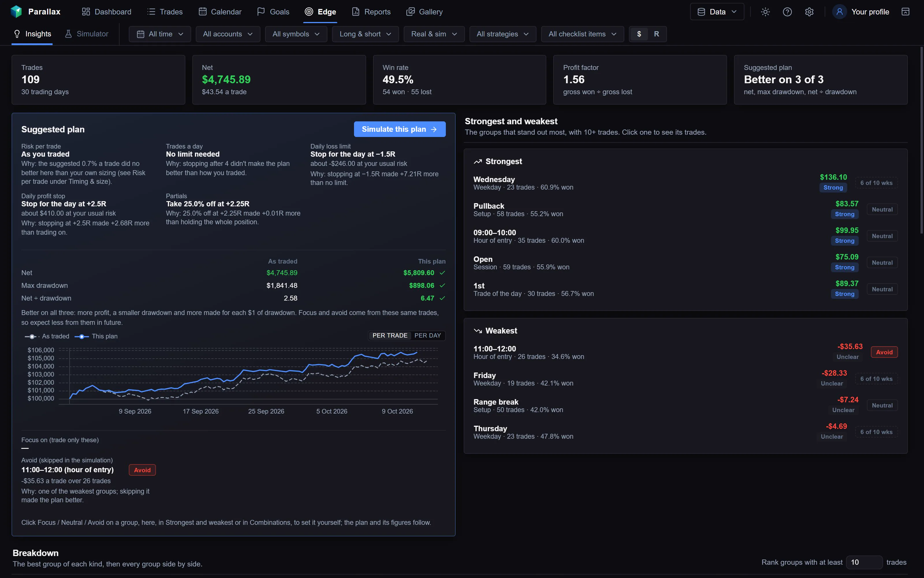Open the Gallery page
924x578 pixels.
coord(424,12)
